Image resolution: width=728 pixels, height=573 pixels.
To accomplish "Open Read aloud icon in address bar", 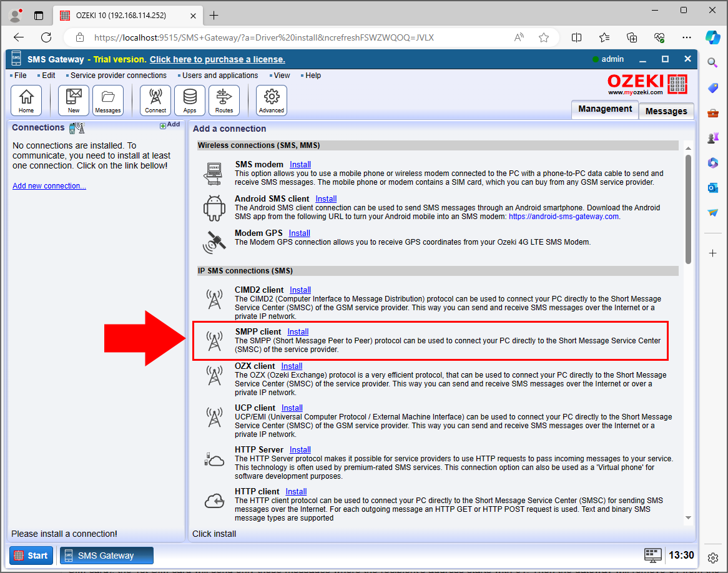I will [x=519, y=37].
